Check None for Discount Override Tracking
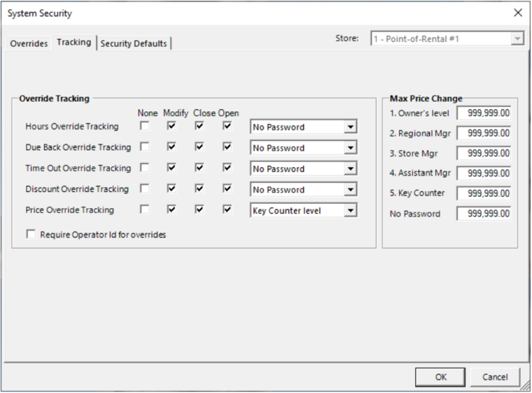Image resolution: width=532 pixels, height=393 pixels. pyautogui.click(x=144, y=188)
